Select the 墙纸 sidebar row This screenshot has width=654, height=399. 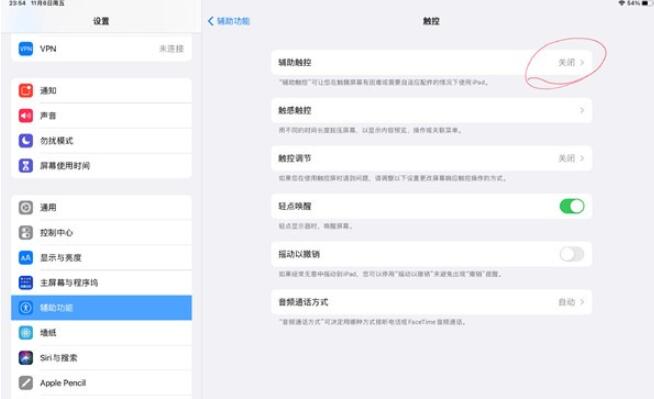pos(101,333)
